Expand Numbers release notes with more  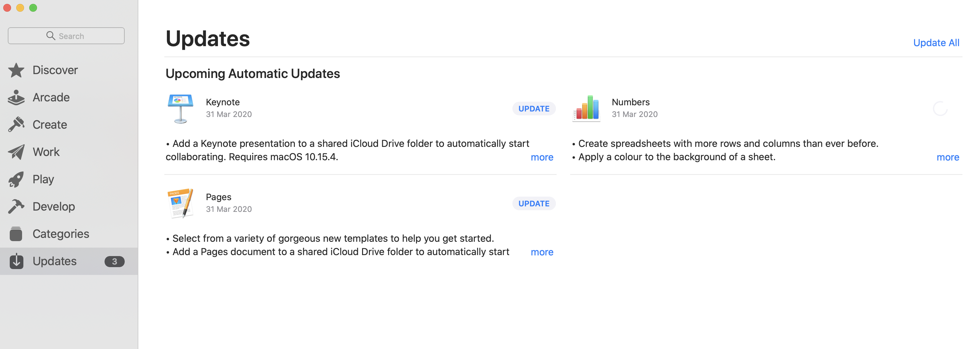948,157
